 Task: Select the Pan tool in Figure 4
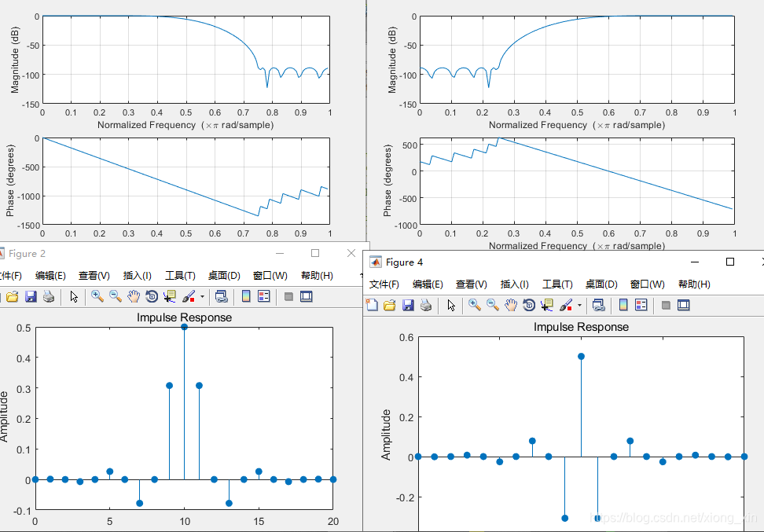click(x=511, y=306)
